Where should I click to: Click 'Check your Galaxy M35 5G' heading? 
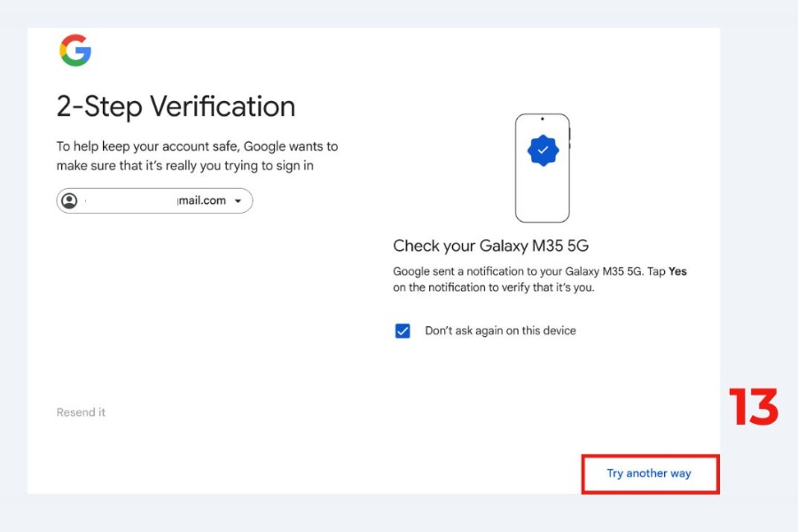point(490,246)
